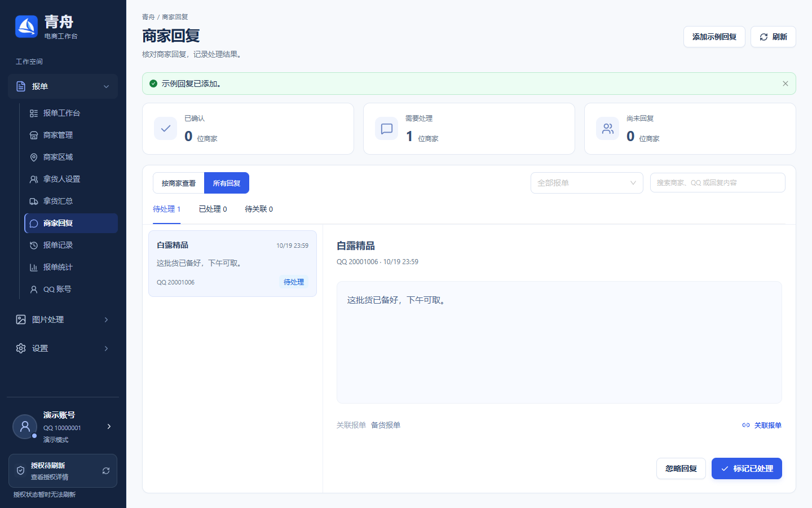Screen dimensions: 812x508
Task: Click the 添加示例回复 button
Action: 714,37
